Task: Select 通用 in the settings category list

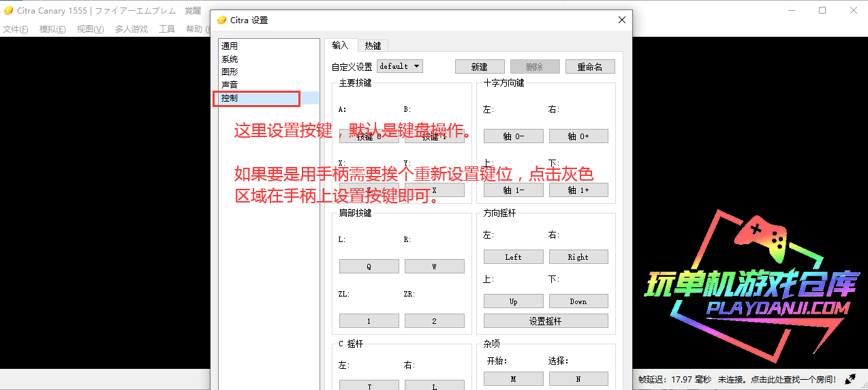Action: [230, 46]
